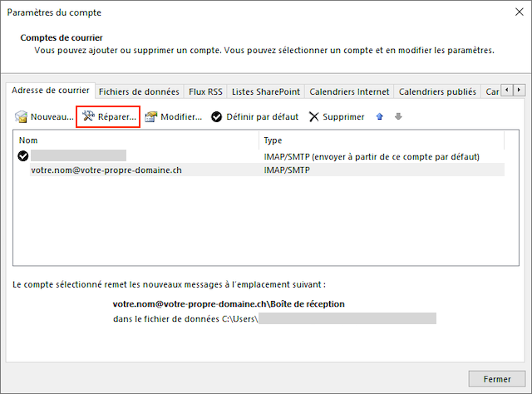Click Définir par défaut label
The image size is (532, 394).
[263, 116]
